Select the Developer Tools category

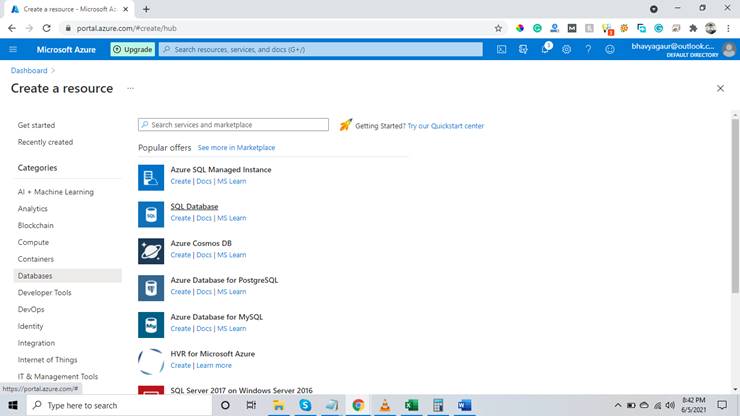point(44,293)
